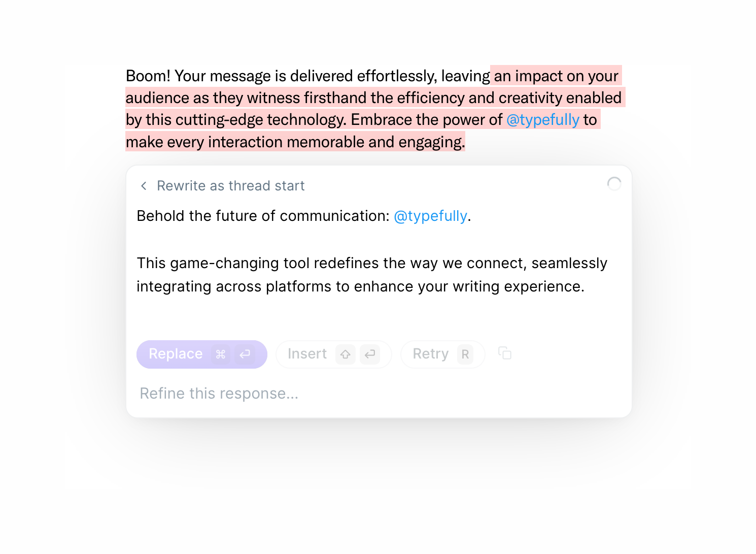Click the return key icon in Insert button
This screenshot has width=756, height=554.
coord(370,354)
